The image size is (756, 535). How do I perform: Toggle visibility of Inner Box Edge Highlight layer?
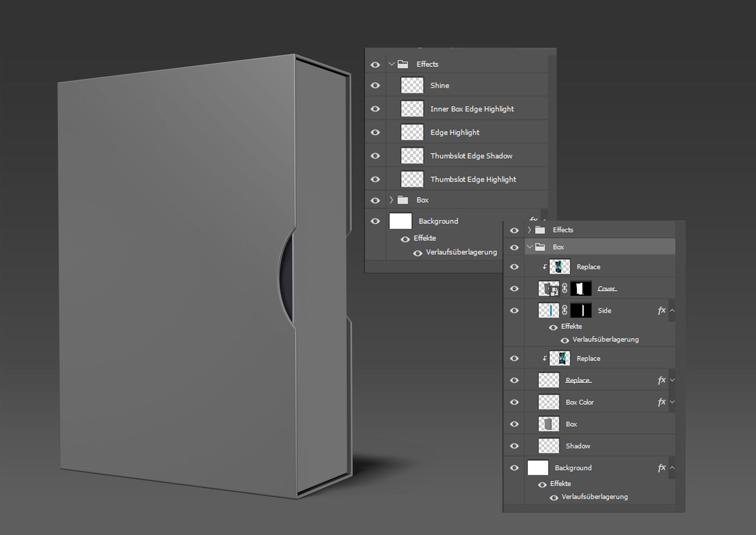click(x=375, y=109)
